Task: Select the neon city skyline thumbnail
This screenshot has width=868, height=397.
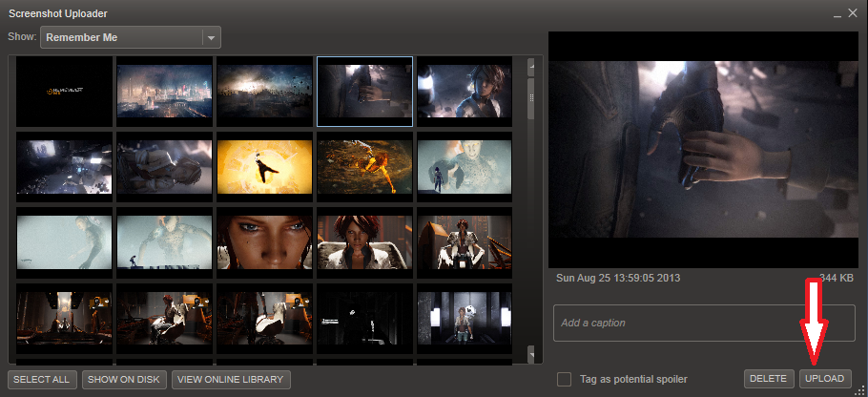Action: (164, 92)
